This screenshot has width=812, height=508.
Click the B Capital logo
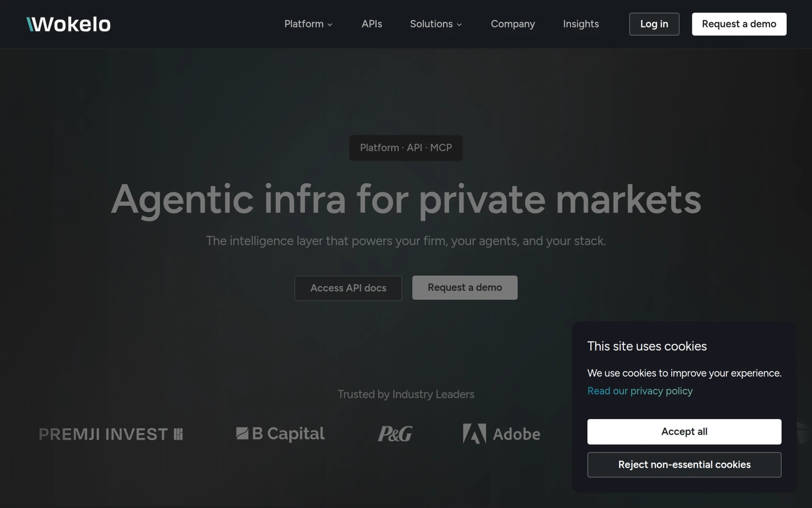tap(280, 433)
